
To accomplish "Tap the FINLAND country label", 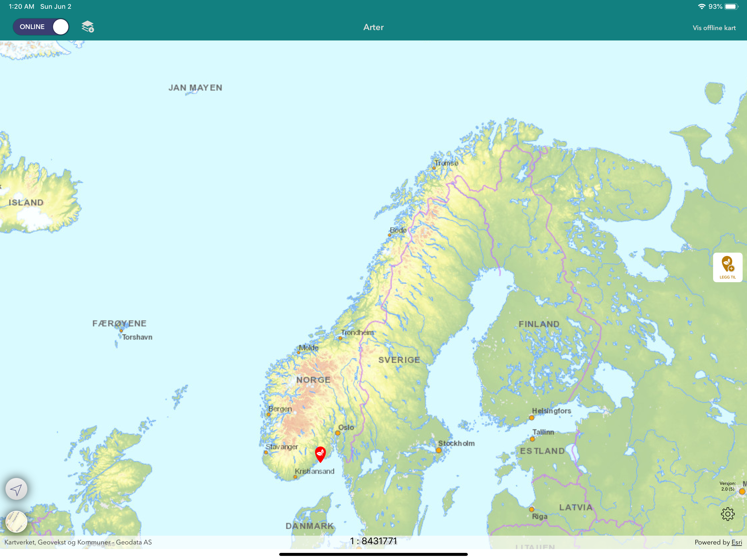I will pos(539,324).
